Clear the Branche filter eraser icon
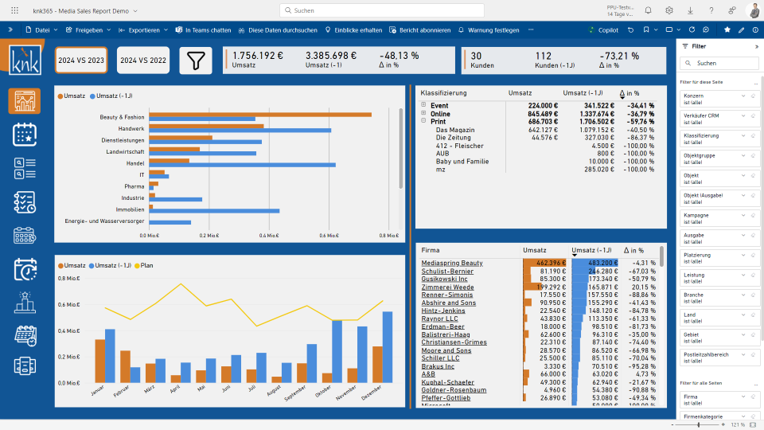This screenshot has width=764, height=430. tap(753, 295)
